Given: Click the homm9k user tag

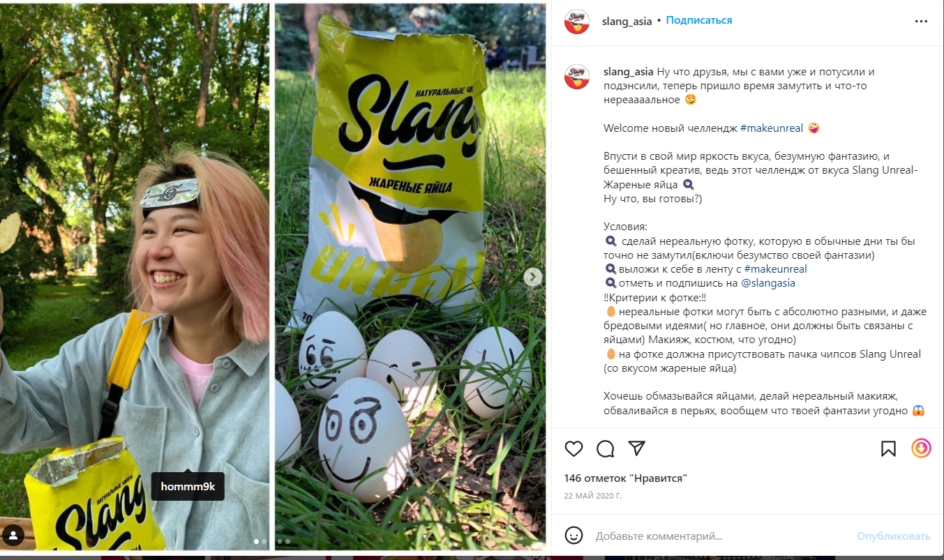Looking at the screenshot, I should (x=188, y=487).
